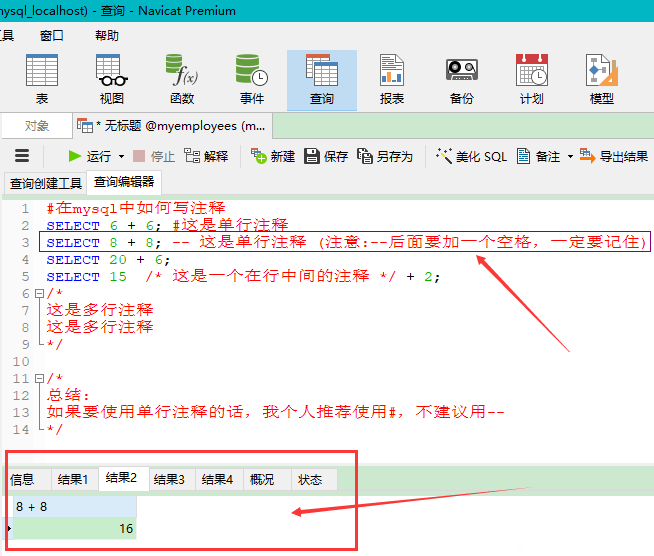The height and width of the screenshot is (556, 654).
Task: Open the 结果4 result tab
Action: pos(217,479)
